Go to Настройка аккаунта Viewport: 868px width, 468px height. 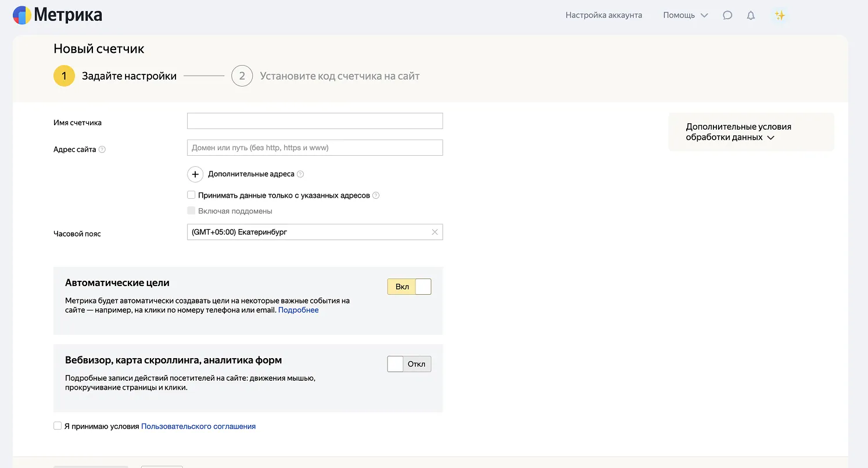tap(604, 16)
